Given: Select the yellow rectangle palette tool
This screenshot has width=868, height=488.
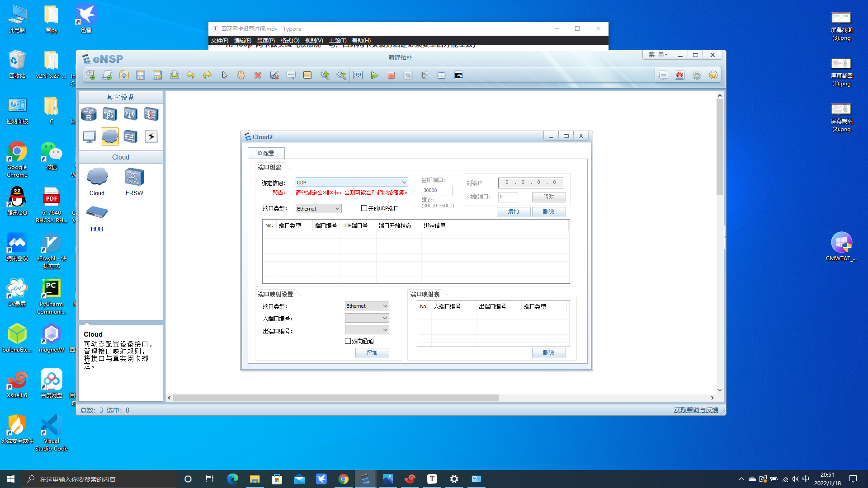Looking at the screenshot, I should (307, 75).
